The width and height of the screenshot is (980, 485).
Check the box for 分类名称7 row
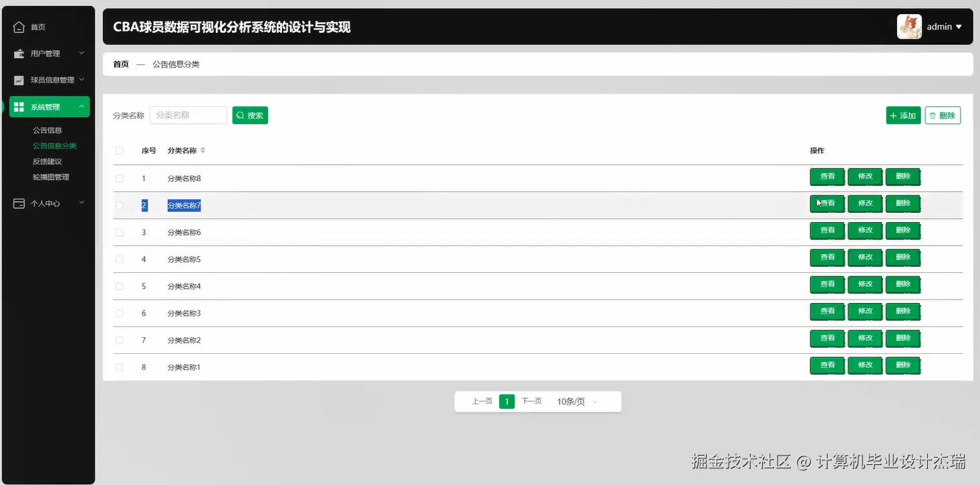coord(120,205)
